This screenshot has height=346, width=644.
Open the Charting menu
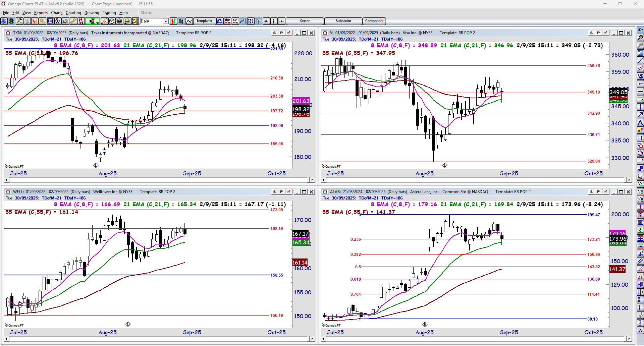click(x=73, y=13)
